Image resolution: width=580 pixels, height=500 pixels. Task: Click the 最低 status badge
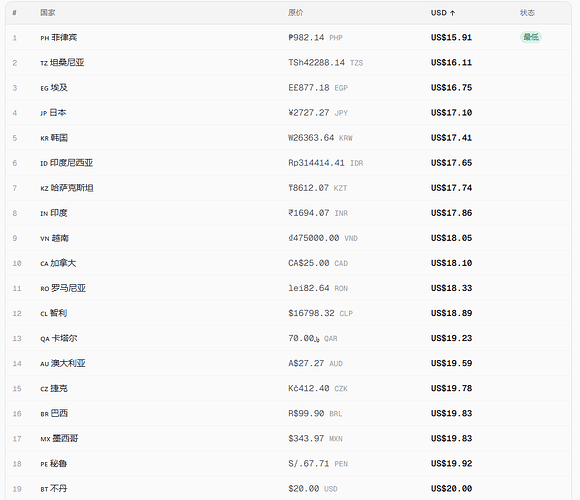pos(531,37)
